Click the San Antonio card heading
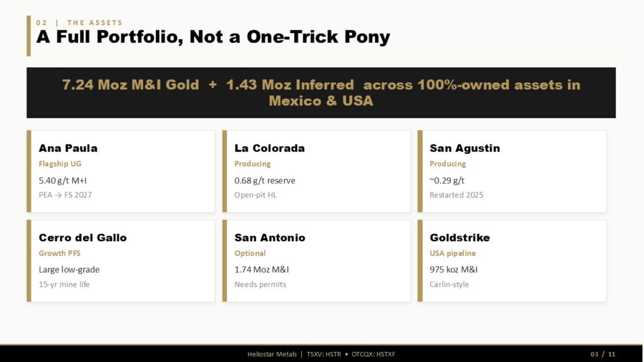Image resolution: width=644 pixels, height=362 pixels. 269,238
